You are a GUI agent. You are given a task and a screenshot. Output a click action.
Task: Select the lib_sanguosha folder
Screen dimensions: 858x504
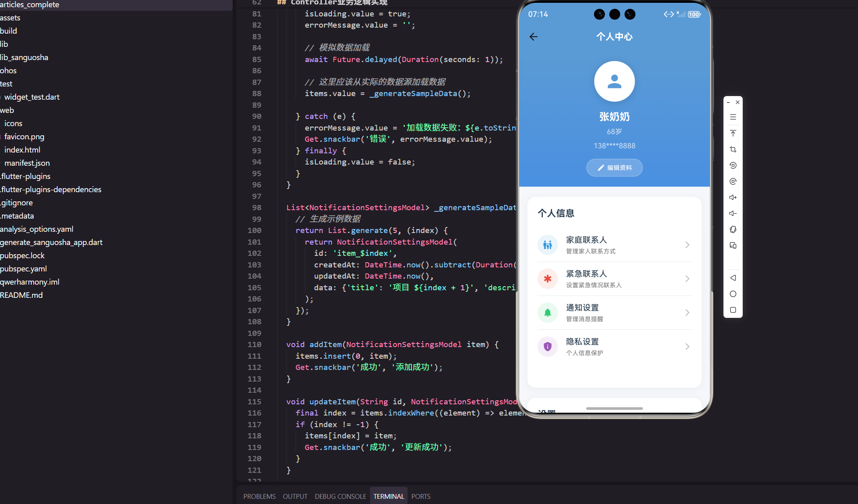[x=24, y=57]
